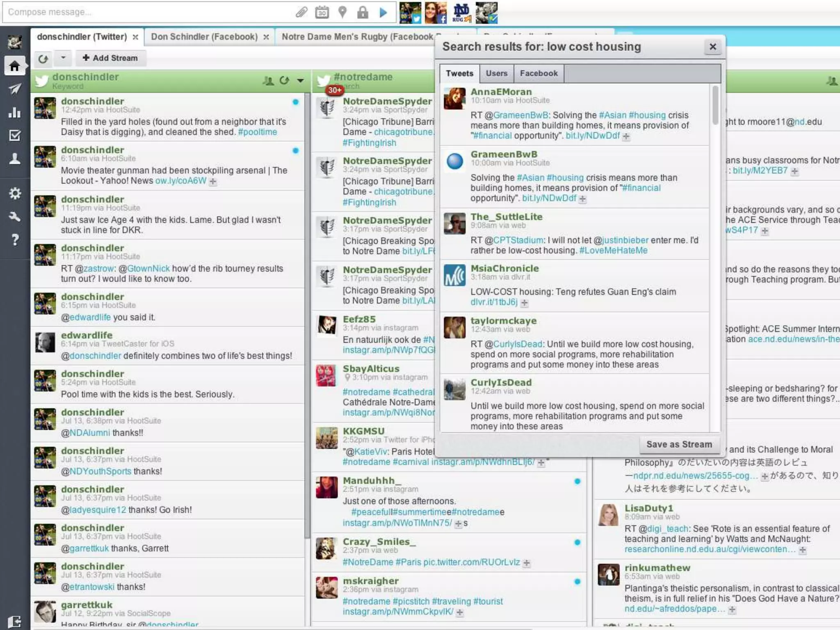
Task: Open Publisher via the paper plane sidebar icon
Action: click(15, 89)
